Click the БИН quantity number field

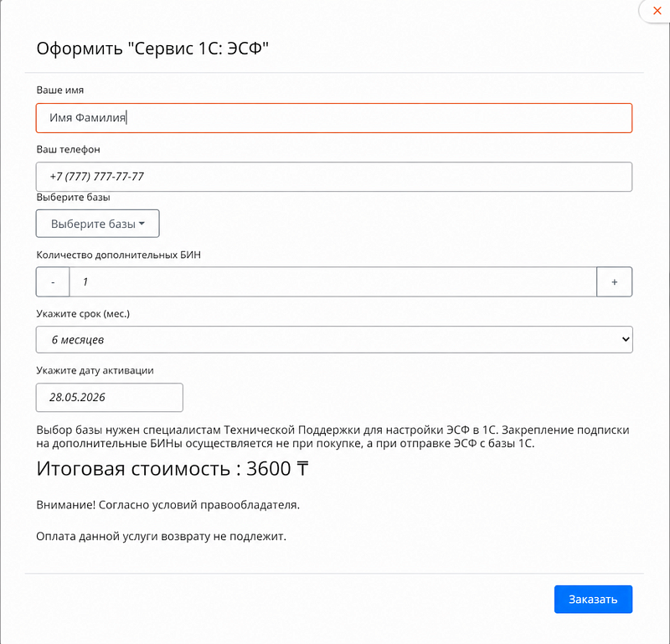point(332,282)
